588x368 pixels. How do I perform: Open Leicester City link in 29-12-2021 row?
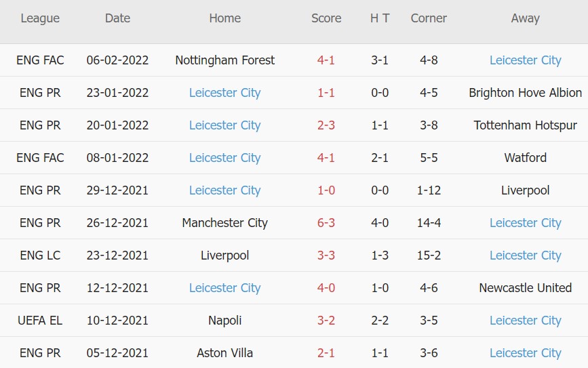click(x=224, y=190)
